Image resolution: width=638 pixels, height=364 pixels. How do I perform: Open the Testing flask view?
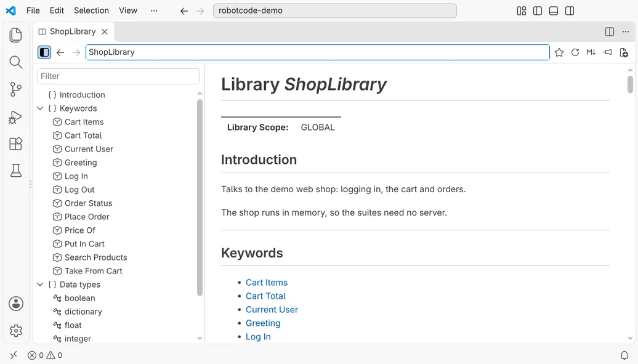click(15, 171)
